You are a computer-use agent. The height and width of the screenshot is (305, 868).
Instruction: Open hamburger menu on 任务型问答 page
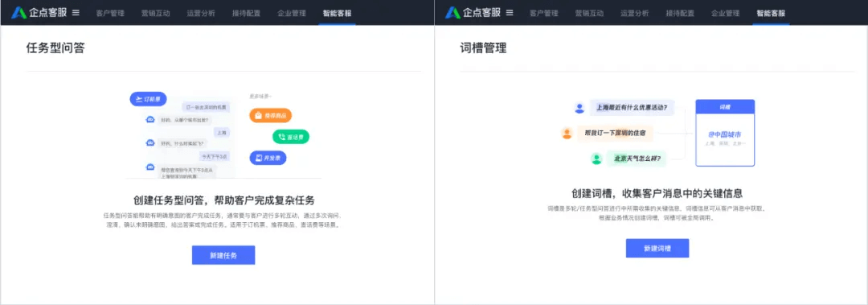coord(76,12)
